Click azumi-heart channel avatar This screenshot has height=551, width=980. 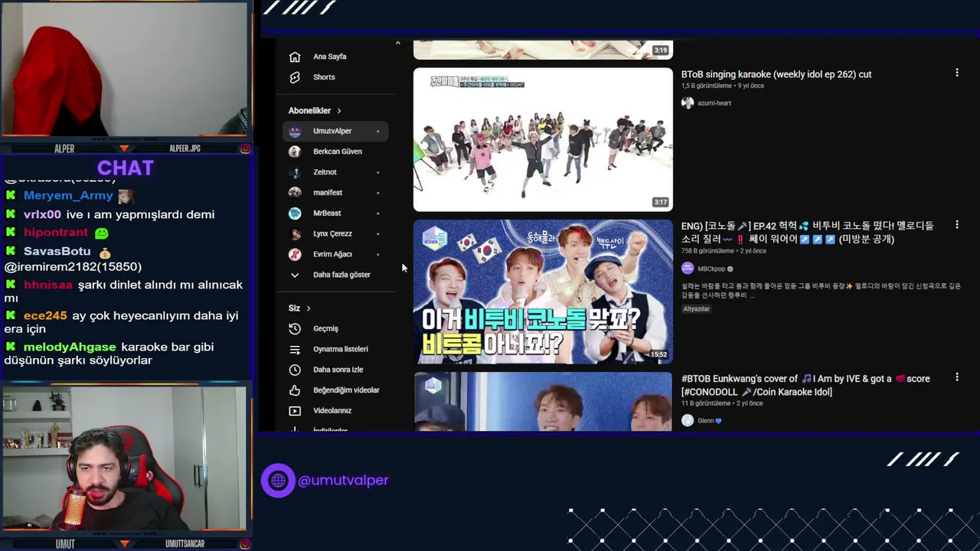point(688,103)
